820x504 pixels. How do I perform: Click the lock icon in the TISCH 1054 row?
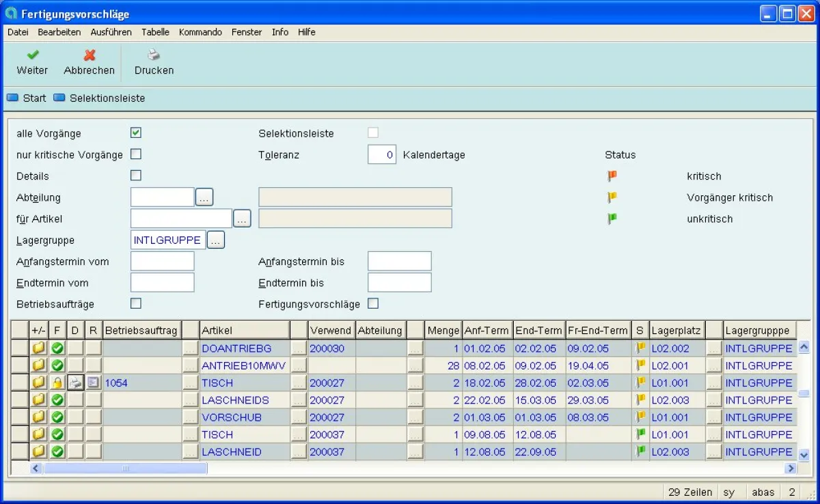coord(57,383)
